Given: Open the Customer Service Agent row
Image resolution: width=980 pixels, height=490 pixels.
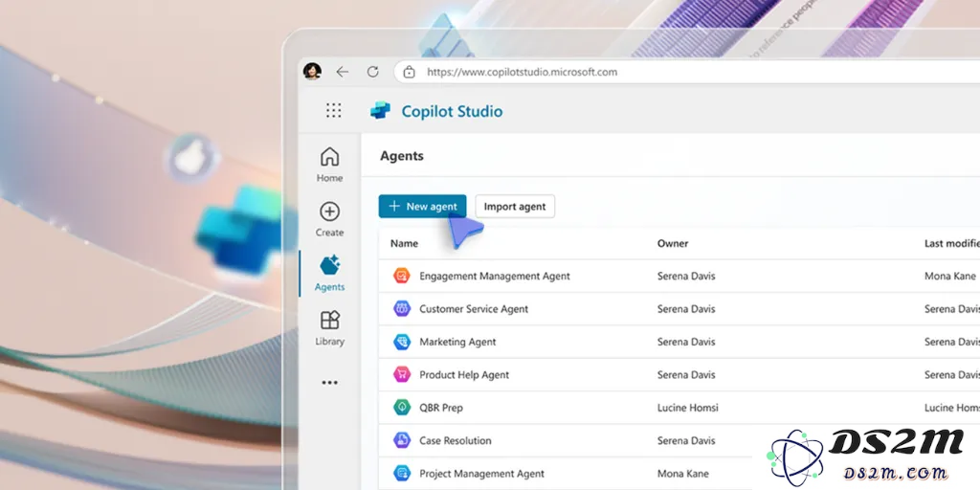Looking at the screenshot, I should (x=679, y=309).
